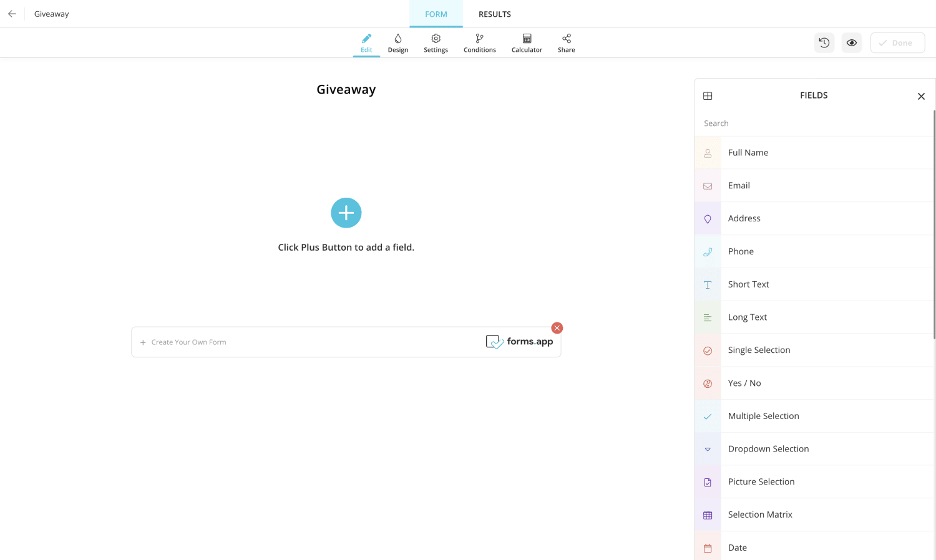The width and height of the screenshot is (936, 560).
Task: Open form Settings gear
Action: 436,43
